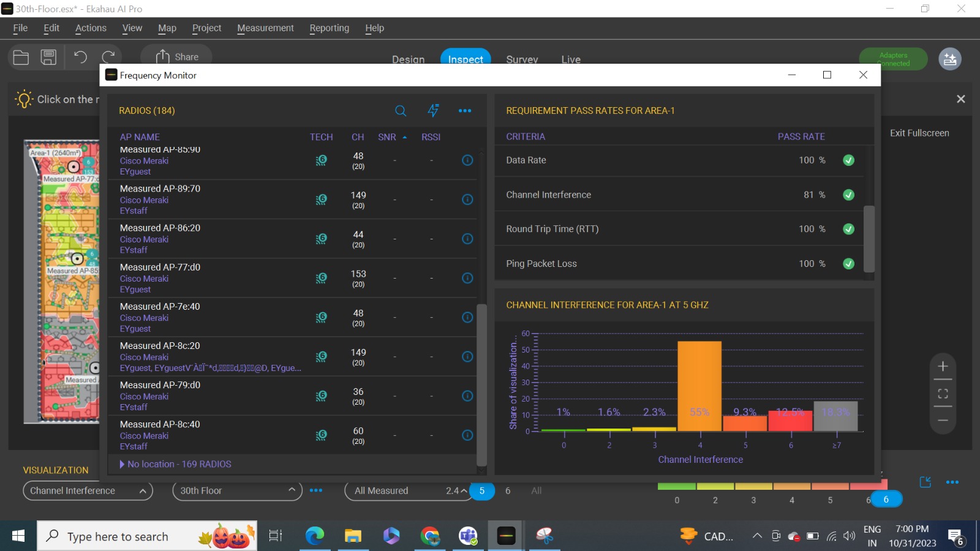
Task: Click the Windows search box
Action: pos(147,536)
